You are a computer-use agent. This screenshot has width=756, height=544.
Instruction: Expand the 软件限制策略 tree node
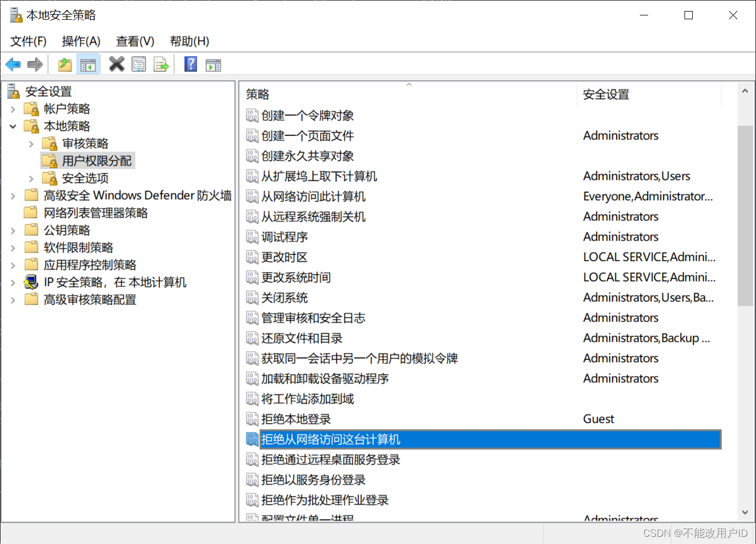(13, 248)
